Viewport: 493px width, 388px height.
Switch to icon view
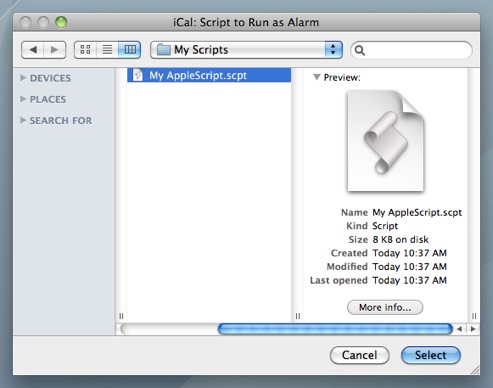85,50
